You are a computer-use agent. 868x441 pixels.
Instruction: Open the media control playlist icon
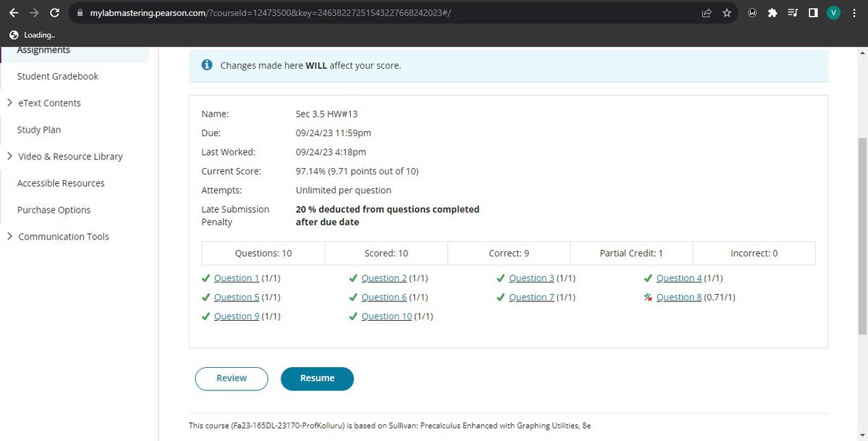[x=793, y=13]
